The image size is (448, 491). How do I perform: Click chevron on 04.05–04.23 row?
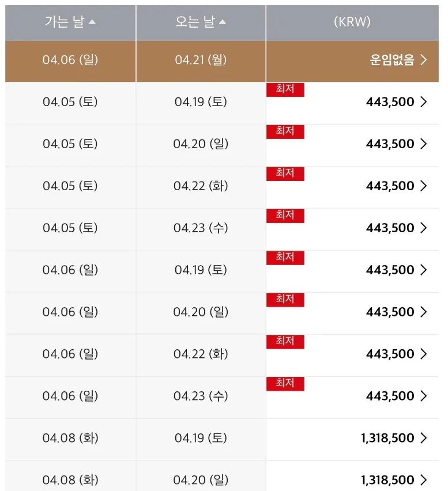coord(424,228)
